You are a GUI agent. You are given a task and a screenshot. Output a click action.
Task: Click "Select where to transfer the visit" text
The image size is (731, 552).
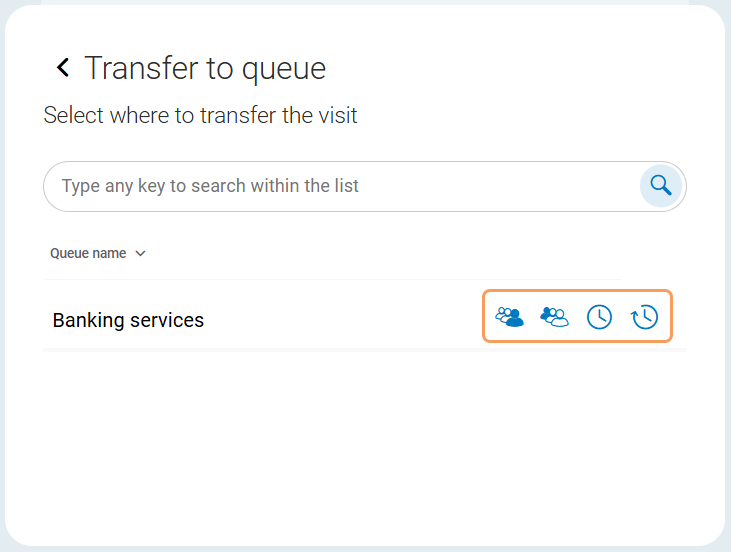pos(200,115)
